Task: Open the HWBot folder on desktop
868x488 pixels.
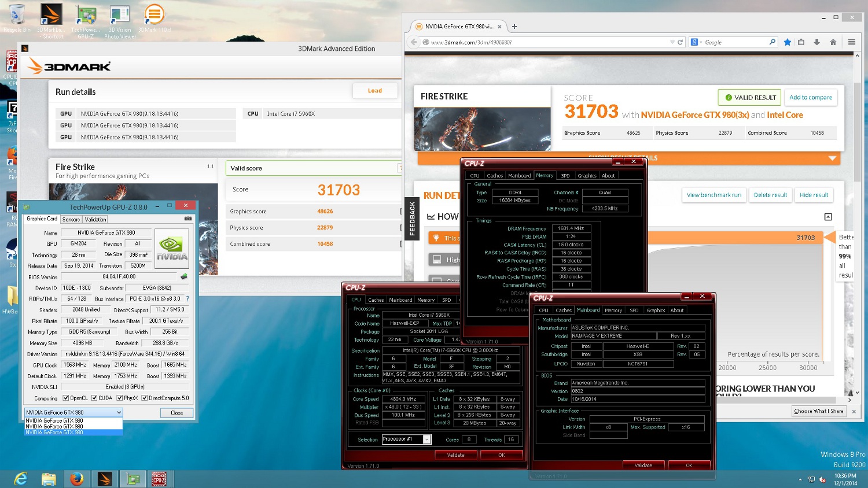Action: point(10,300)
